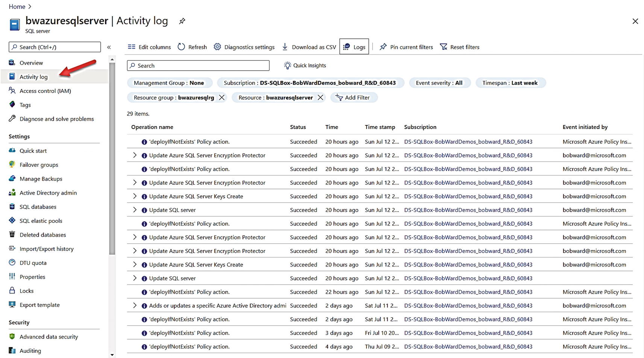Open the Management Group filter
The image size is (644, 358).
(170, 83)
